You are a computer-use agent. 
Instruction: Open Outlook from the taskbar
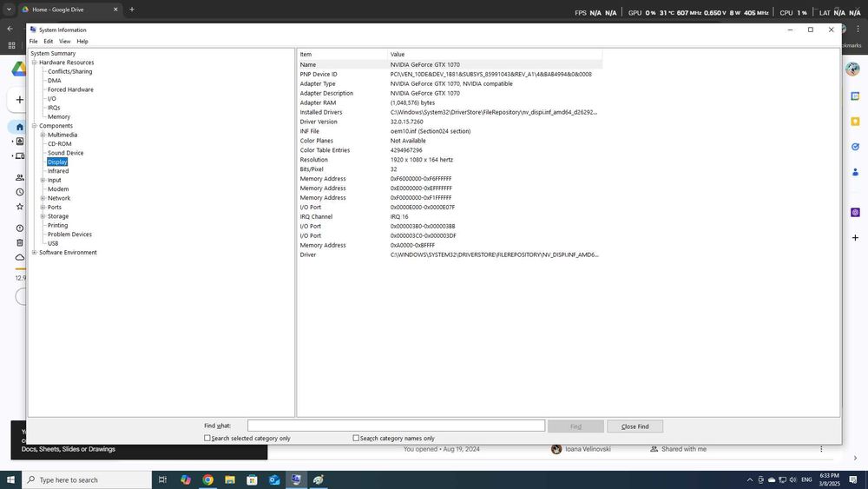pos(274,479)
